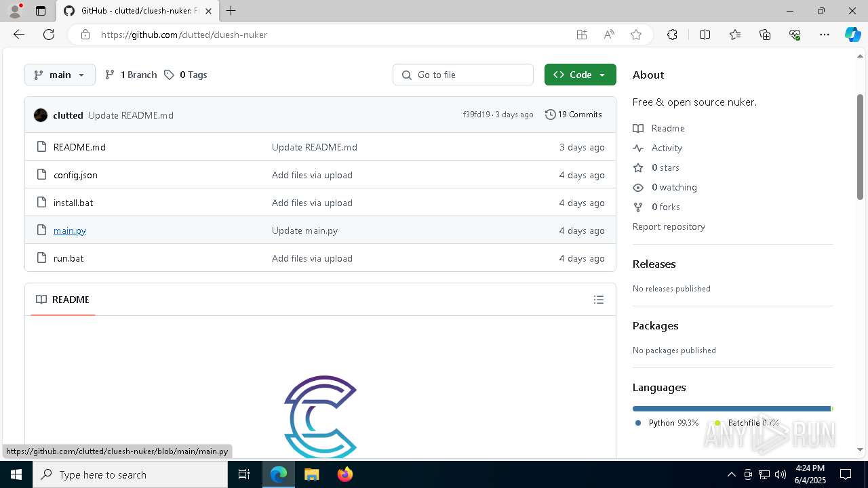The height and width of the screenshot is (488, 868).
Task: Add this page to favorites star
Action: (636, 35)
